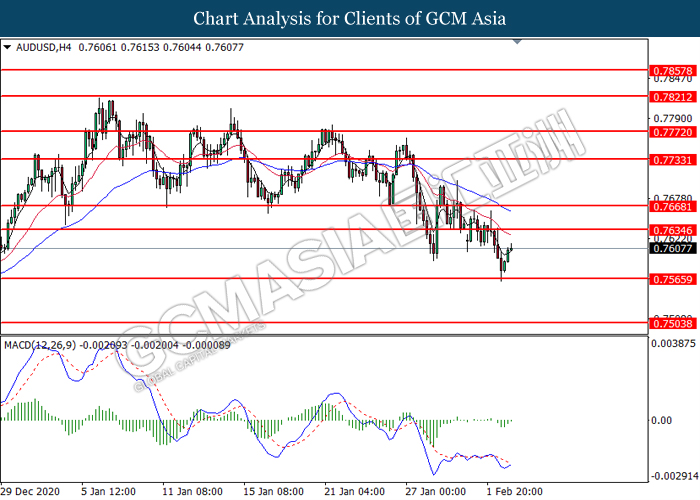This screenshot has width=700, height=500.
Task: Click the Chart Analysis for Clients title
Action: [x=350, y=18]
